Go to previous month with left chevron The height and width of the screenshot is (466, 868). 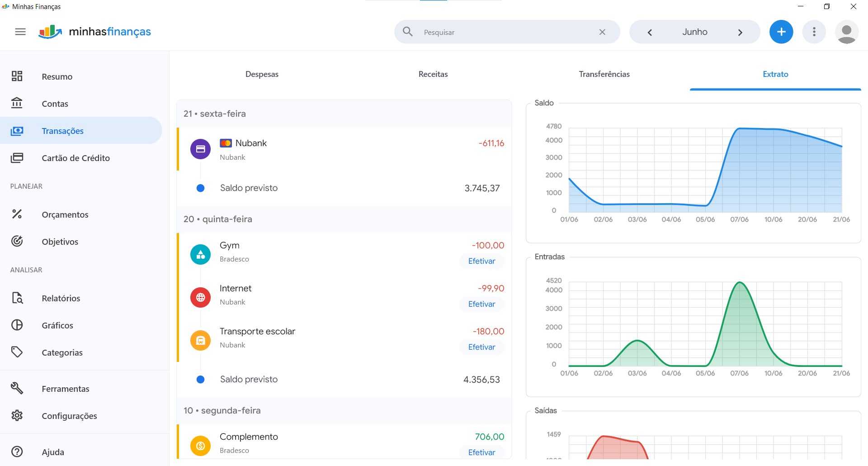coord(650,32)
